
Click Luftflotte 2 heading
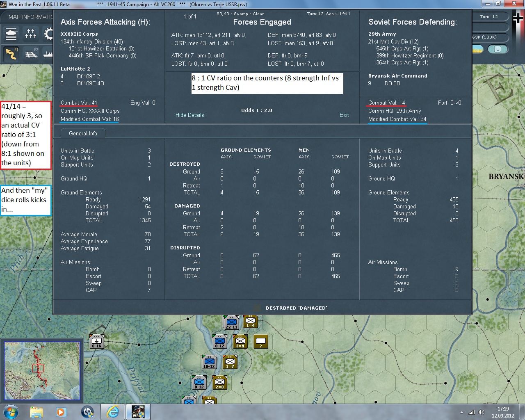click(x=75, y=69)
